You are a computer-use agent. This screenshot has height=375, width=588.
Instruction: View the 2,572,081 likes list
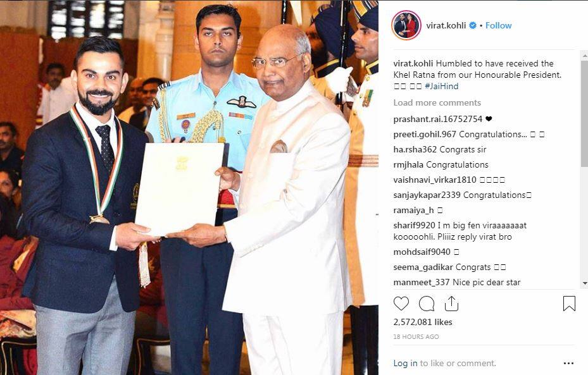[x=423, y=322]
